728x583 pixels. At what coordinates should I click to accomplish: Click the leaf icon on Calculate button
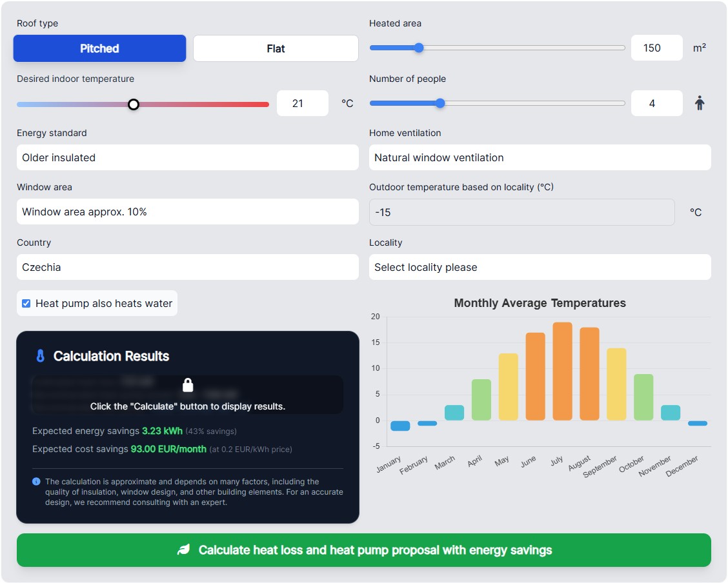click(184, 550)
